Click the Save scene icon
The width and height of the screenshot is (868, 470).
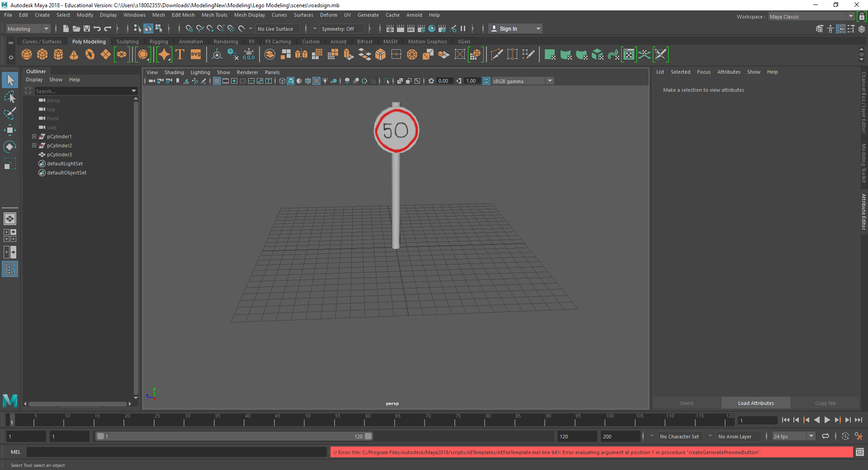pyautogui.click(x=87, y=28)
